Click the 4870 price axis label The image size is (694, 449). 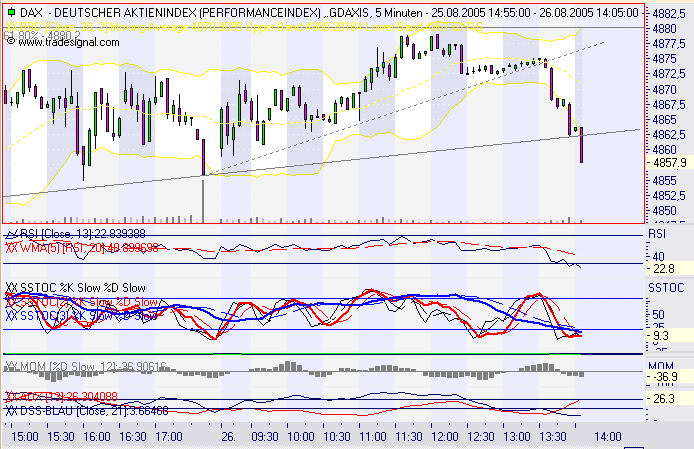664,89
